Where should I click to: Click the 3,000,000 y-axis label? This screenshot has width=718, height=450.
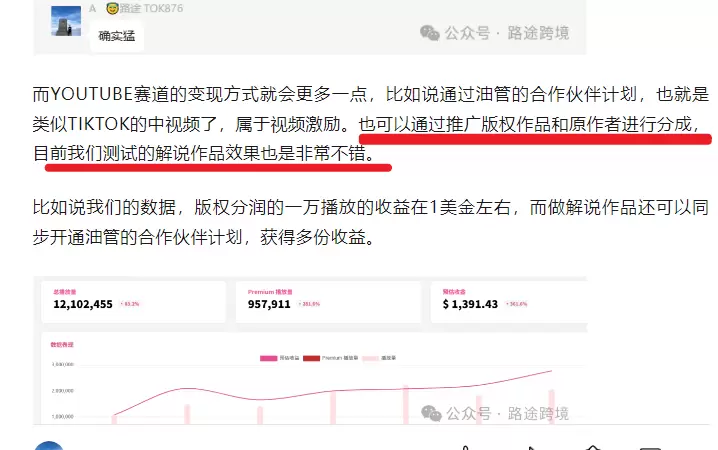[63, 364]
